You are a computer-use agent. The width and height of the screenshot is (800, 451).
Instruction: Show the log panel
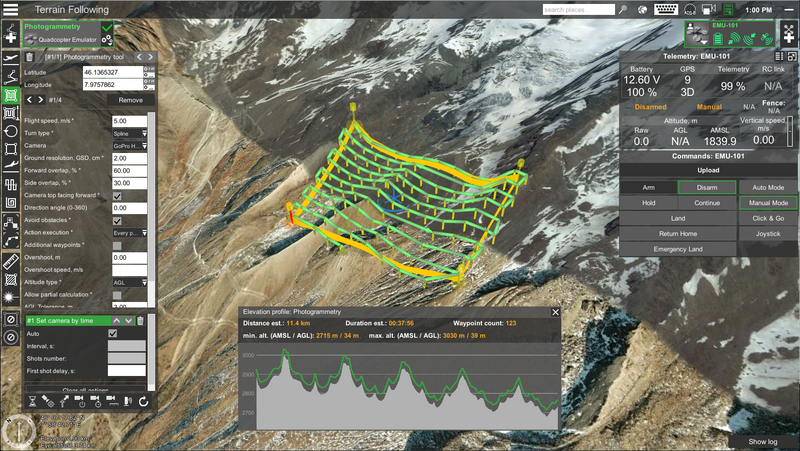[x=763, y=441]
